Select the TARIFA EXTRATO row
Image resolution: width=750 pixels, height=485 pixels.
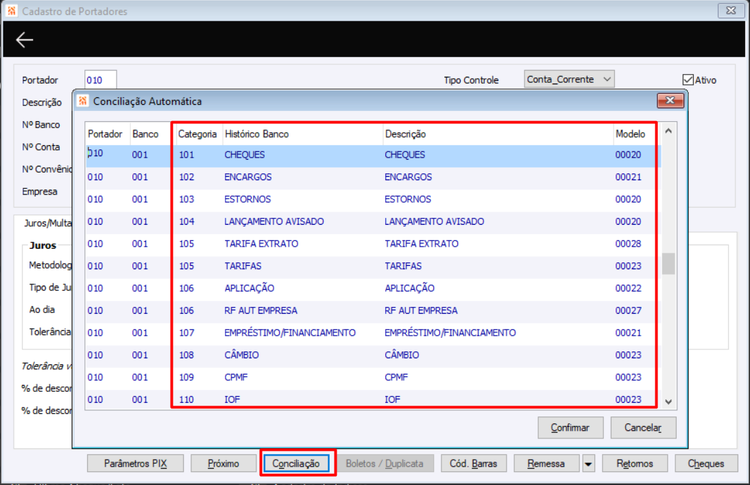coord(373,243)
